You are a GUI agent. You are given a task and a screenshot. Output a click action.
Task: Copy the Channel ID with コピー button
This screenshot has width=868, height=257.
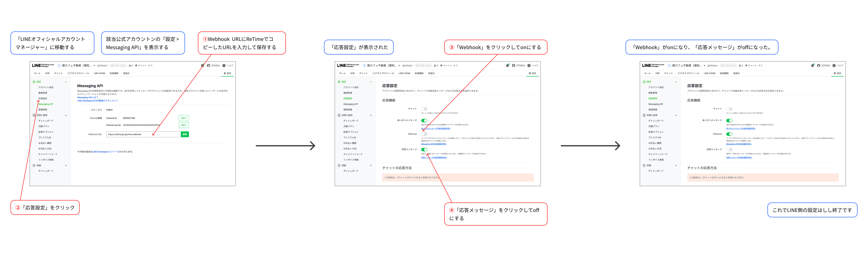(184, 118)
